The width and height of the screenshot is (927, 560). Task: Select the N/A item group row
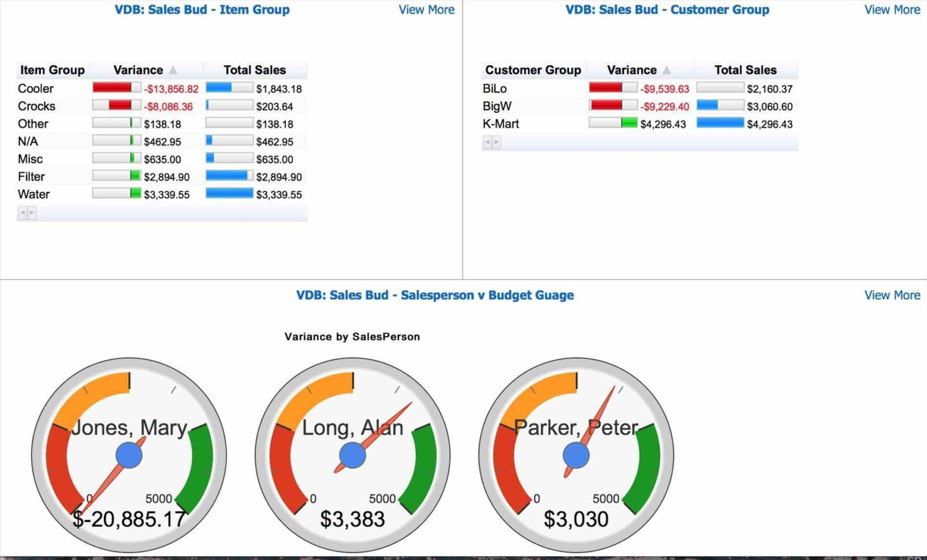162,141
